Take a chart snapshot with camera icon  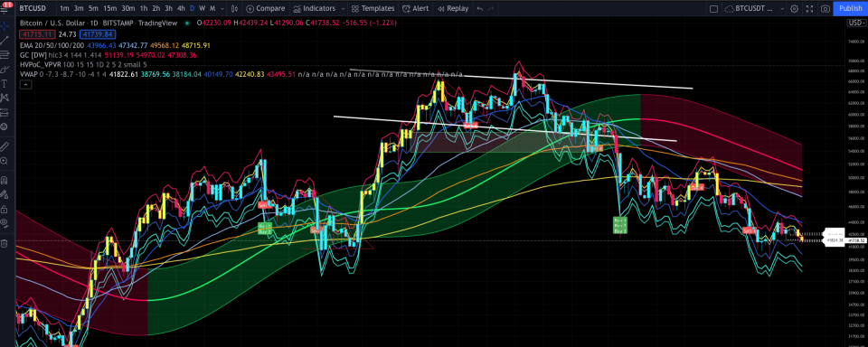click(x=826, y=8)
